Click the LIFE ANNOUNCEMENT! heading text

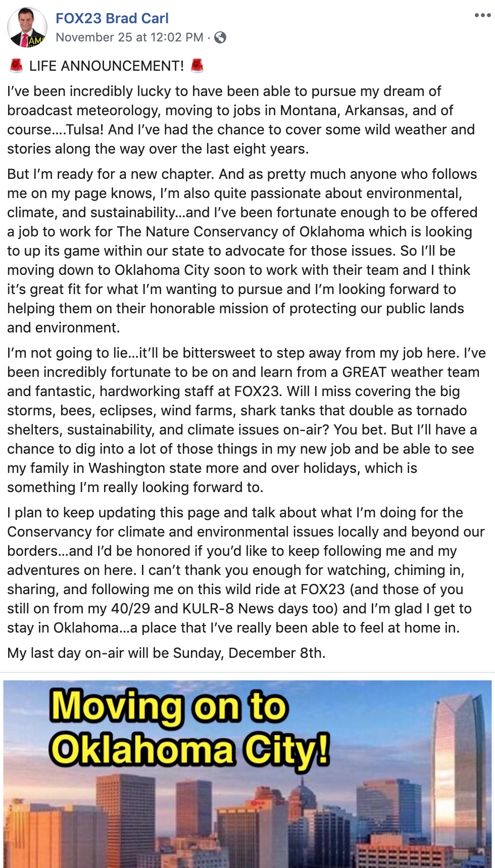click(x=107, y=66)
